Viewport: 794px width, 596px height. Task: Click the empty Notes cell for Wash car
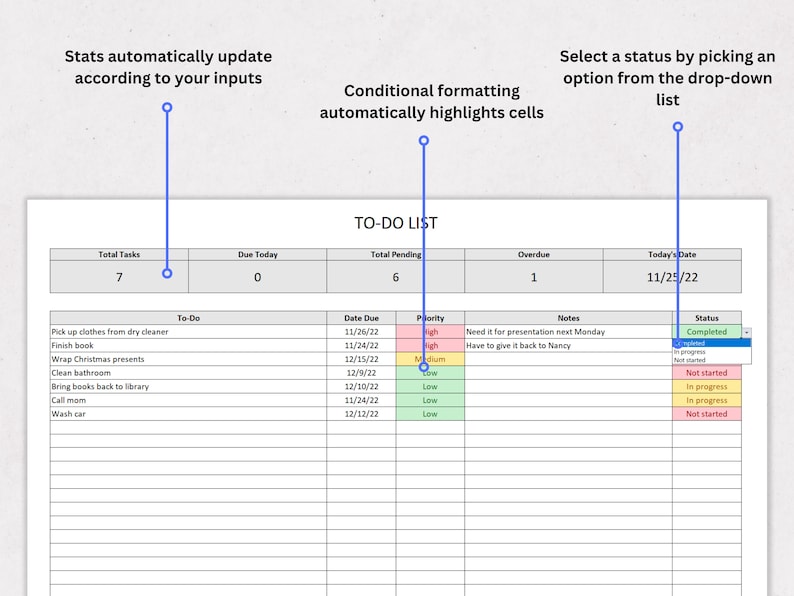coord(568,414)
